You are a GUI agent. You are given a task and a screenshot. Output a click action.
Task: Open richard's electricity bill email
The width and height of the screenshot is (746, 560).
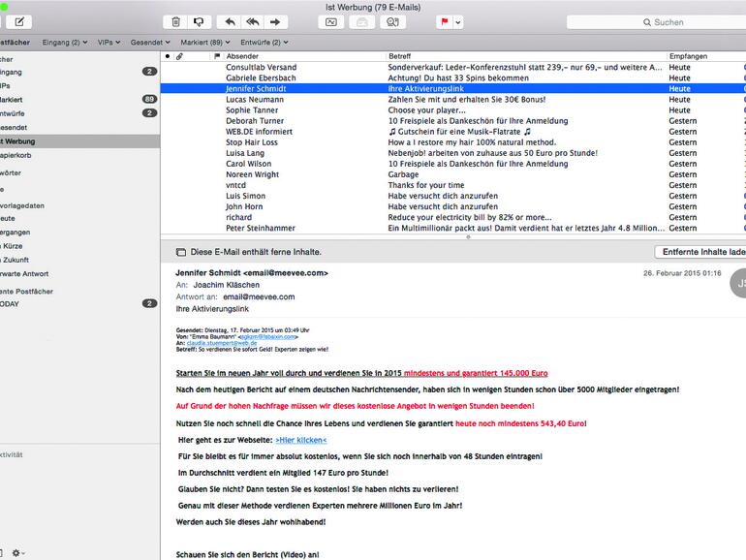click(x=453, y=217)
